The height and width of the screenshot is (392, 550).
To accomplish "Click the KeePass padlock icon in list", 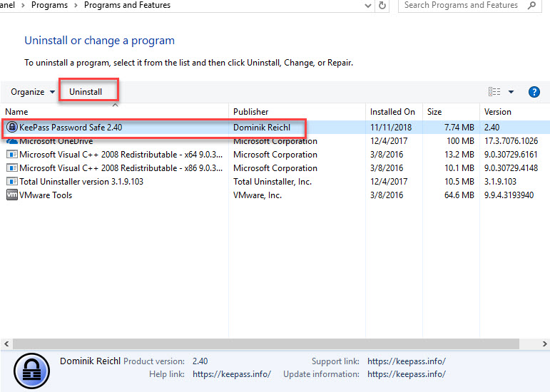I will coord(12,127).
